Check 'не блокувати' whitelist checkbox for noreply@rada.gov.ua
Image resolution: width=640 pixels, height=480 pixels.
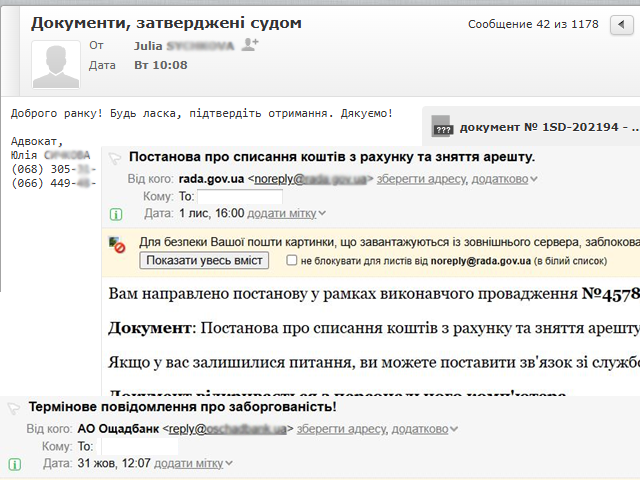(292, 261)
